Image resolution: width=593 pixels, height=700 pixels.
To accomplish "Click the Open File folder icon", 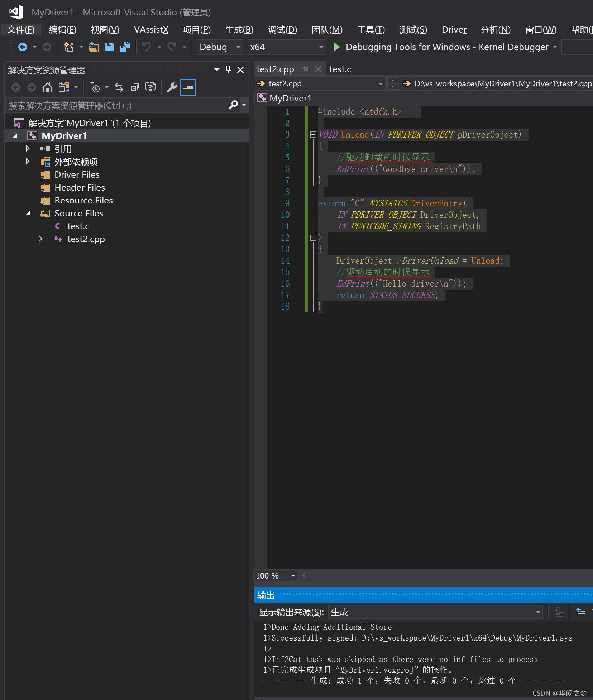I will 94,47.
